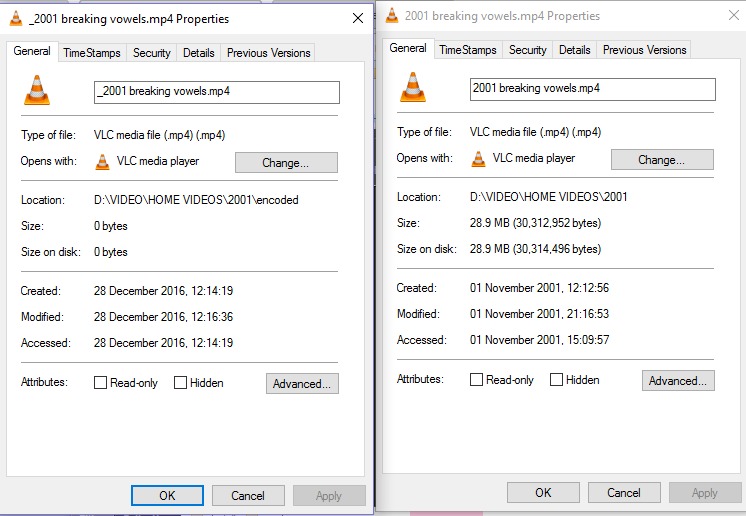Select Previous Versions tab in right dialog

coord(644,50)
